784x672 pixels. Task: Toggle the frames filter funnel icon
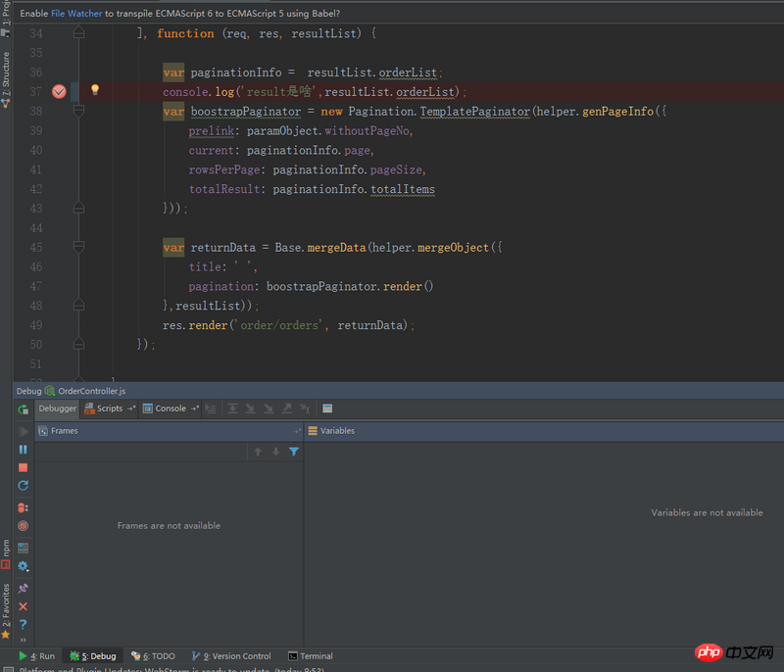pyautogui.click(x=293, y=452)
